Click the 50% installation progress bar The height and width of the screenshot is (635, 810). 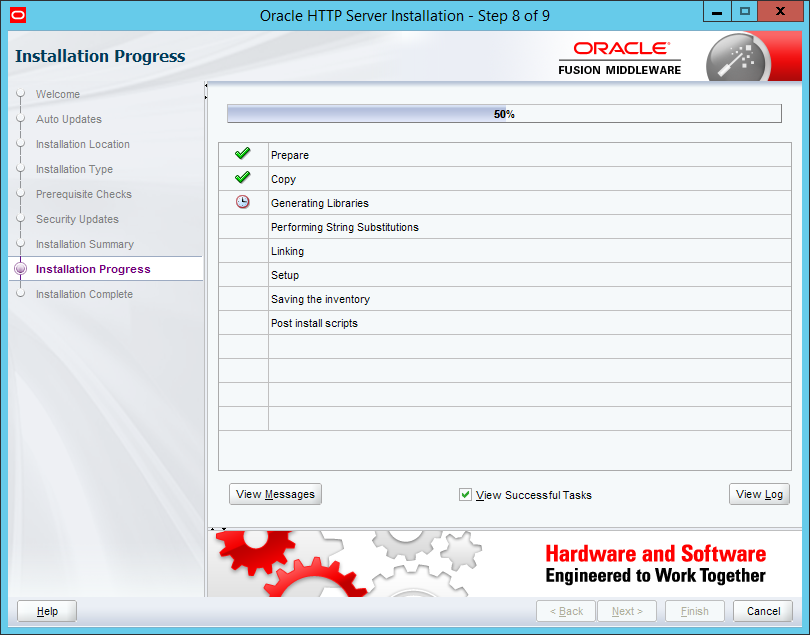pos(504,114)
